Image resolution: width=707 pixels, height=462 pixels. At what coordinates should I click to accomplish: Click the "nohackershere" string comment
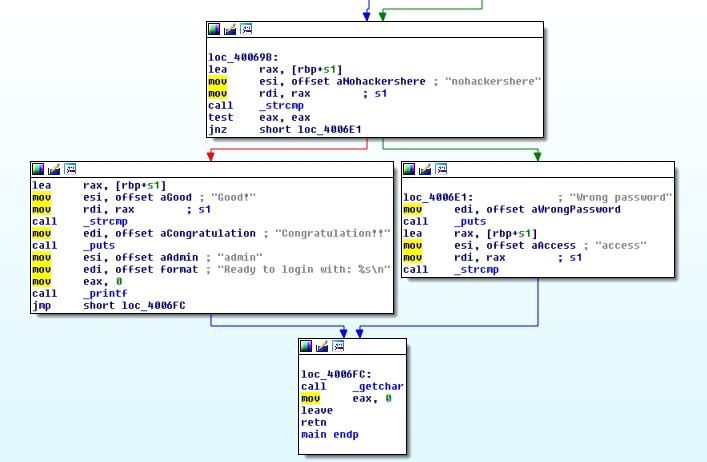coord(493,82)
